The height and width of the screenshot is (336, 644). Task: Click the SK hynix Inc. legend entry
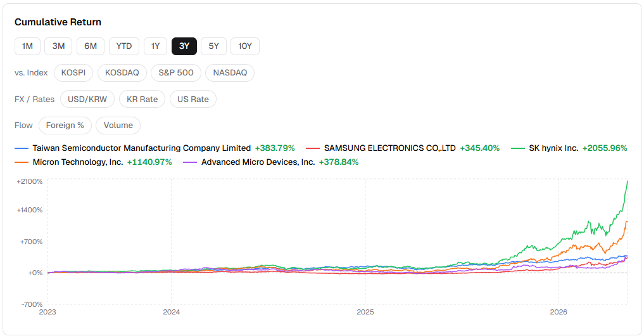569,148
